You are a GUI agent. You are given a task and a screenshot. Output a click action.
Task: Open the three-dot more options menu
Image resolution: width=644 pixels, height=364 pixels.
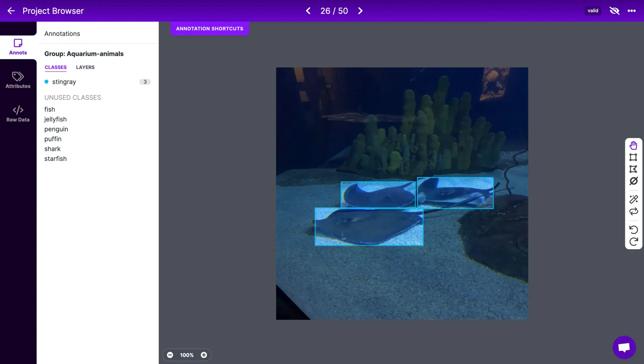(x=631, y=11)
